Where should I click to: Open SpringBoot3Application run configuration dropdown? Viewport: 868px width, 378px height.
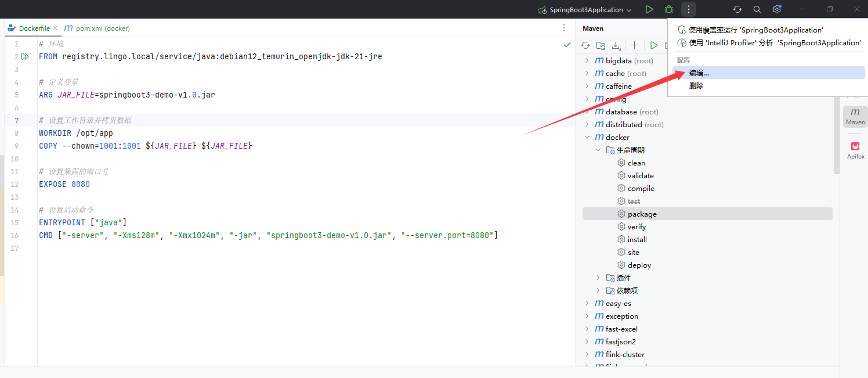tap(585, 10)
